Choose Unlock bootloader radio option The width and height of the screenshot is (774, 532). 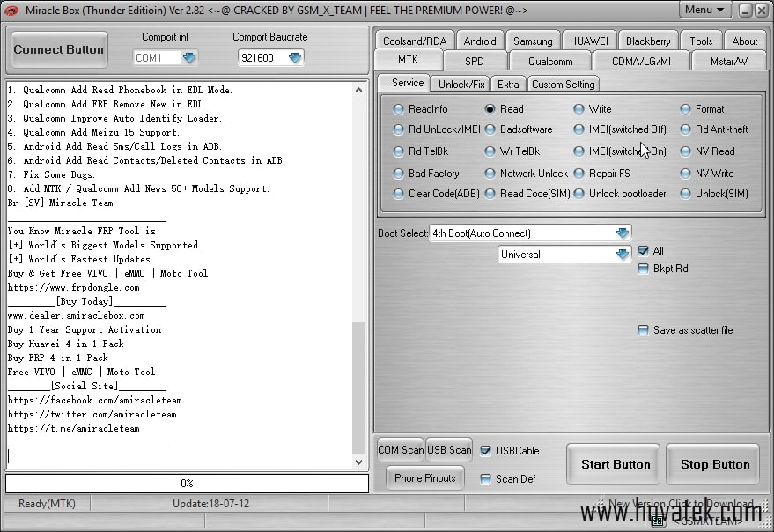click(x=579, y=194)
